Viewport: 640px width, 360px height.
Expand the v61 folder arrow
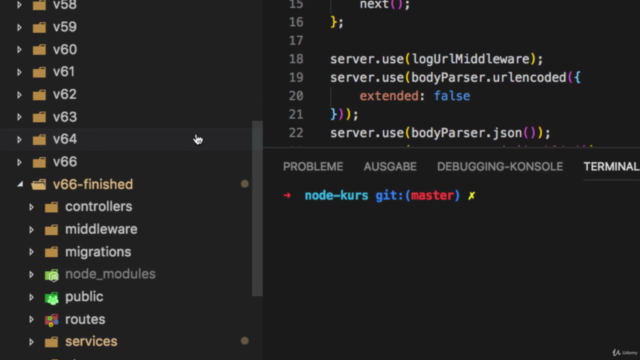19,72
